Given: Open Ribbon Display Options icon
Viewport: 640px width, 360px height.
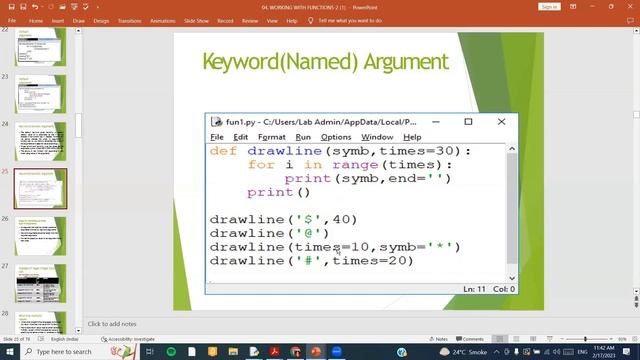Looking at the screenshot, I should click(x=573, y=7).
